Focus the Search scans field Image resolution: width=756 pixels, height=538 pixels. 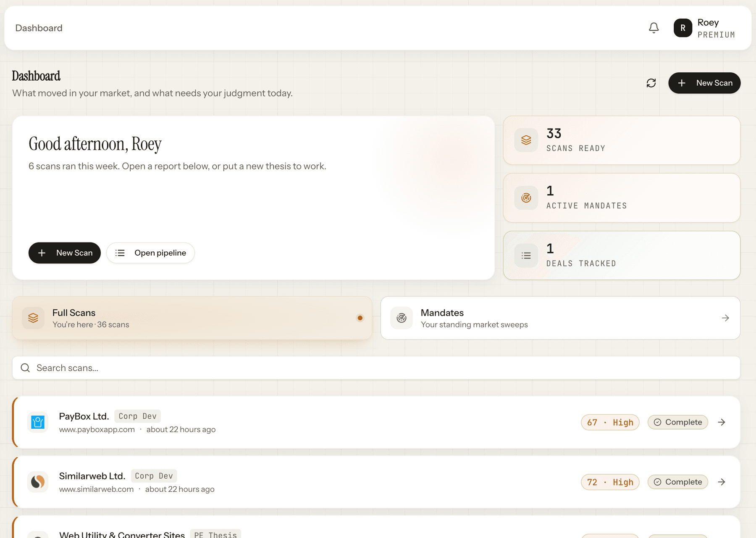(376, 368)
